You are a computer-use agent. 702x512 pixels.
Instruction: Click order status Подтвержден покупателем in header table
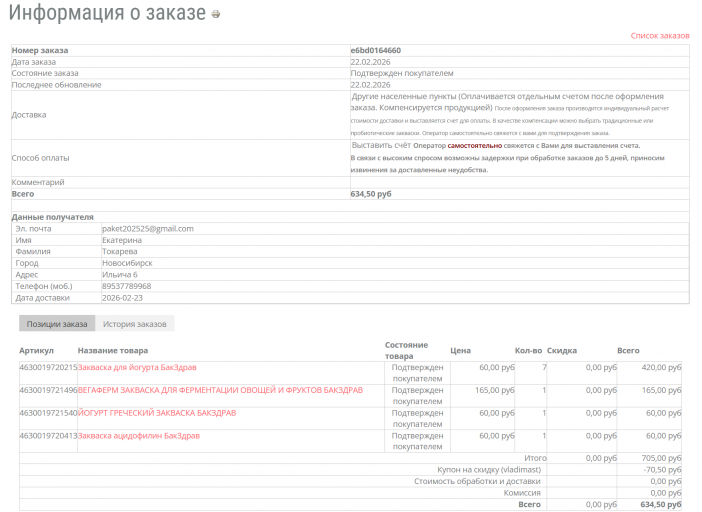pos(402,73)
